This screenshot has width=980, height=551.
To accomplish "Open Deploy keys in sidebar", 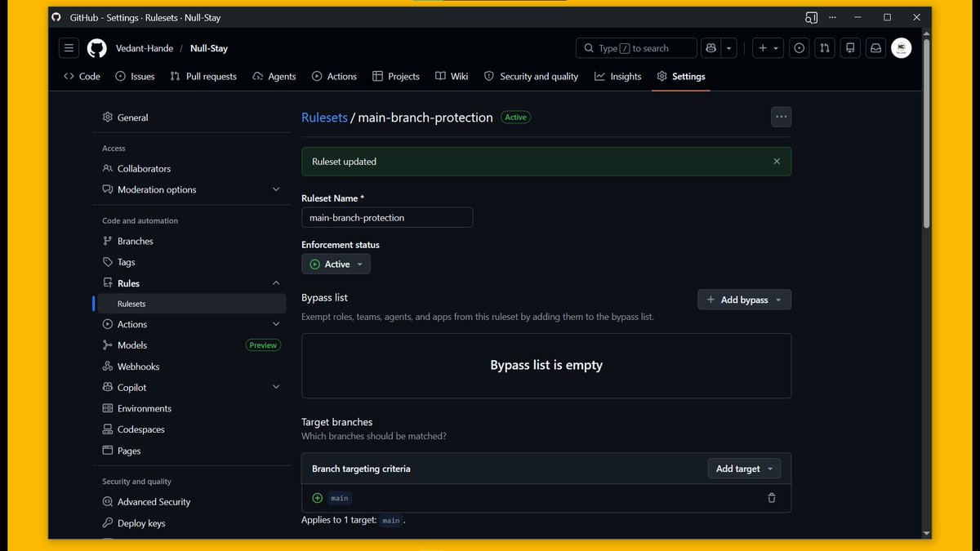I will (190, 523).
